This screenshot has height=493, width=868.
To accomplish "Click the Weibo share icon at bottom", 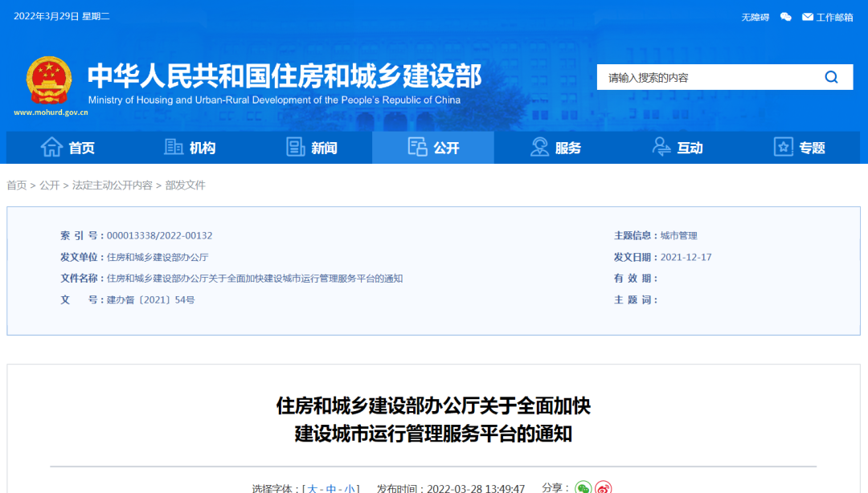I will pyautogui.click(x=604, y=487).
